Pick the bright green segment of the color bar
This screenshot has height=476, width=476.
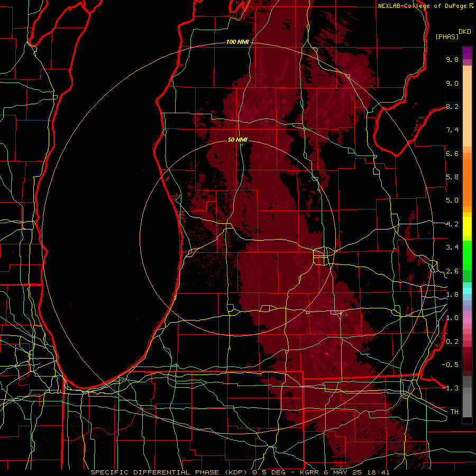tap(467, 255)
